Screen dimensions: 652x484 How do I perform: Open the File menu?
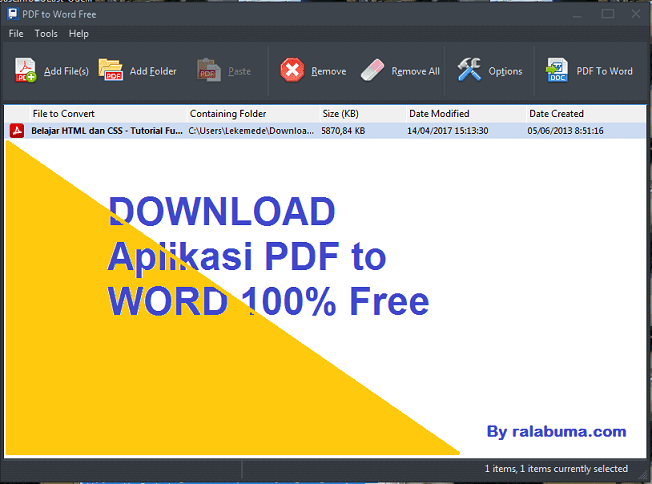click(16, 34)
